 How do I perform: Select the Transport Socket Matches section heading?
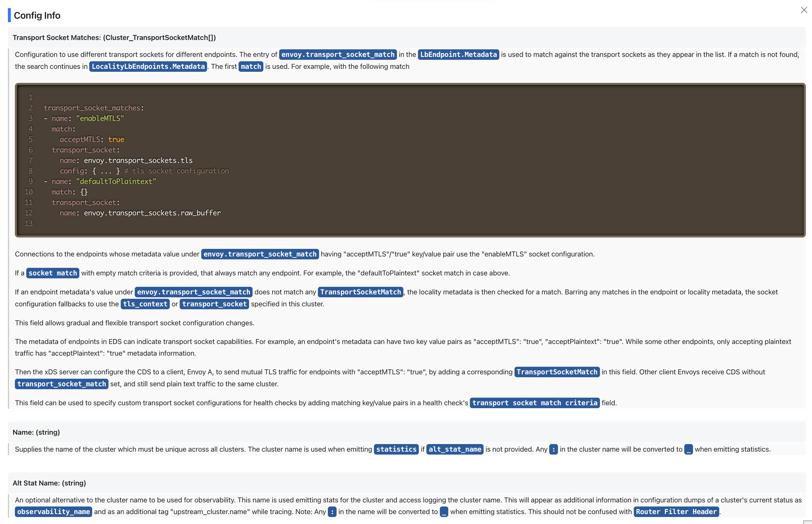(x=114, y=37)
